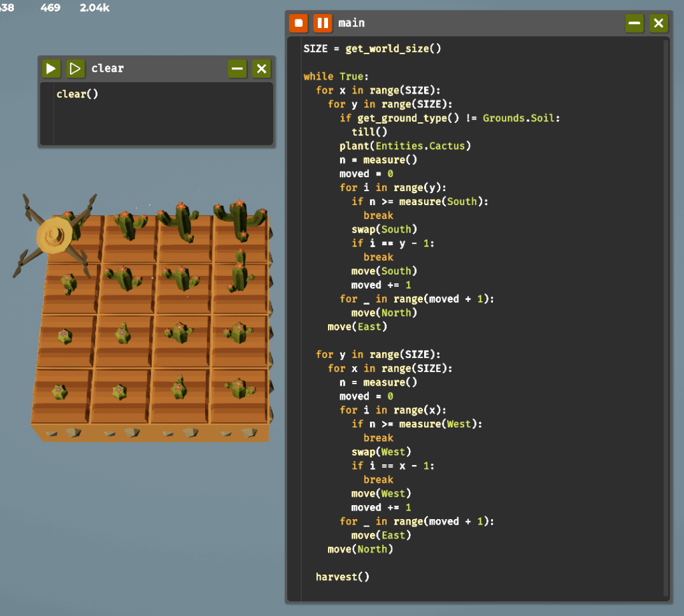This screenshot has height=616, width=684.
Task: Place cursor on the clear() code line
Action: click(77, 94)
